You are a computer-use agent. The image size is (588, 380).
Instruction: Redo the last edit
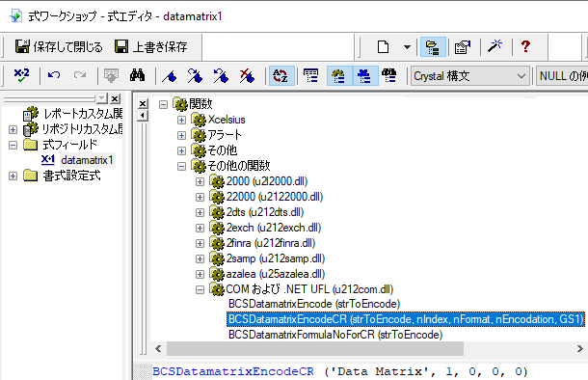[80, 76]
